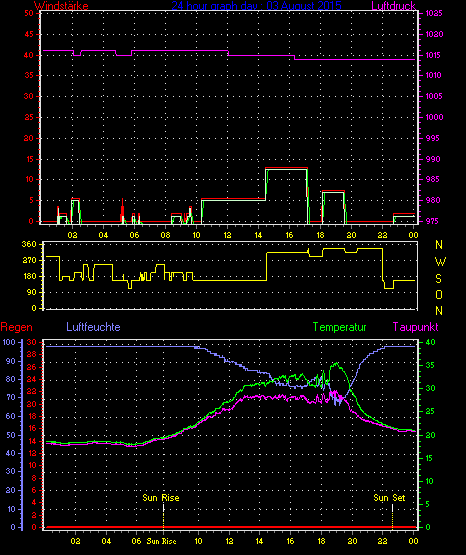The image size is (466, 555).
Task: Click the Temperatur legend label
Action: [x=340, y=327]
